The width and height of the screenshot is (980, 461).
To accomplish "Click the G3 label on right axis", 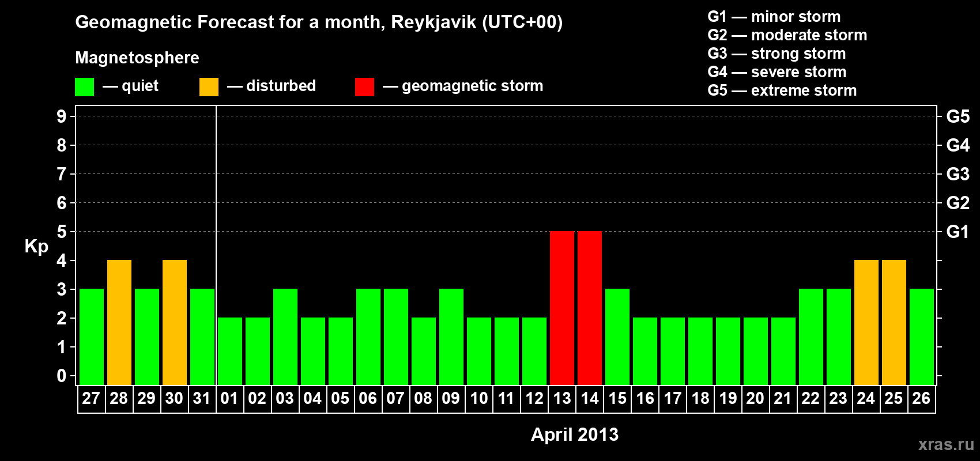I will tap(958, 174).
